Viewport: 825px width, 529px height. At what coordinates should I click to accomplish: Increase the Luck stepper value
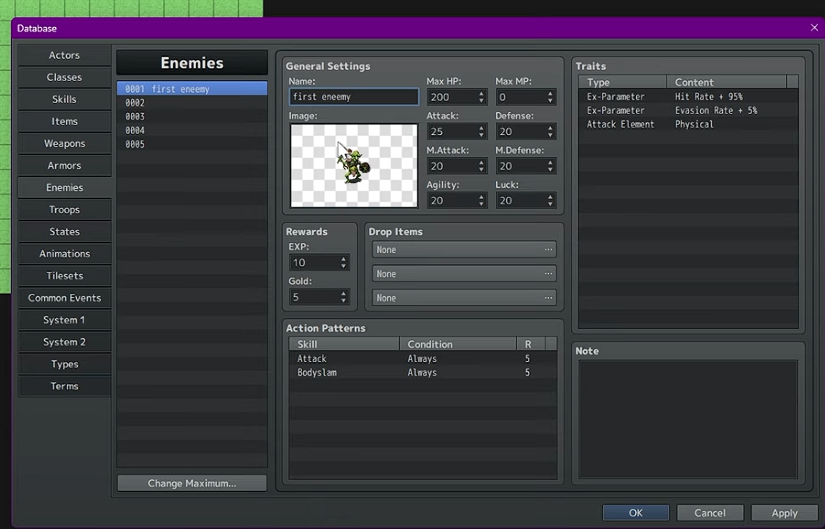550,197
